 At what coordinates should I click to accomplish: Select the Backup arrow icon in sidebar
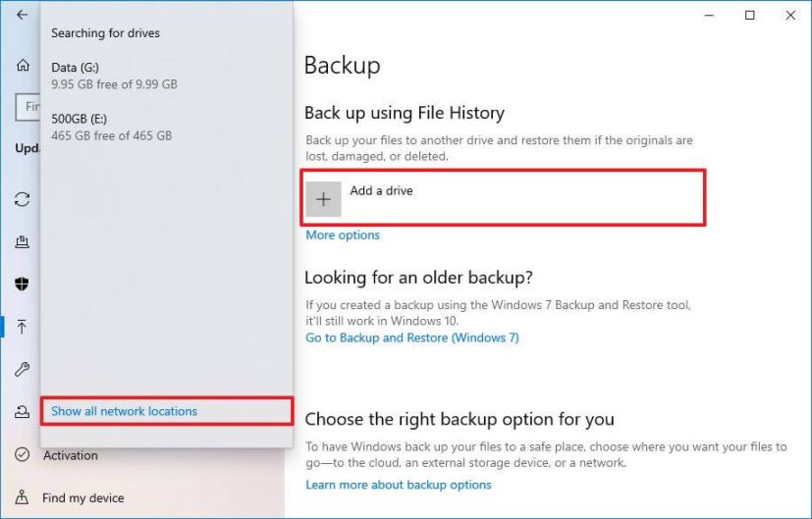click(22, 327)
